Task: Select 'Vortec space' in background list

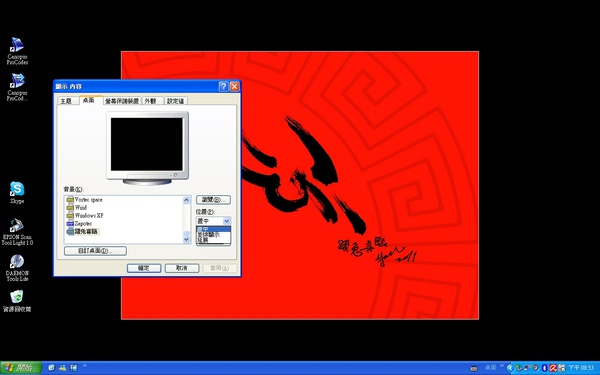Action: point(85,200)
